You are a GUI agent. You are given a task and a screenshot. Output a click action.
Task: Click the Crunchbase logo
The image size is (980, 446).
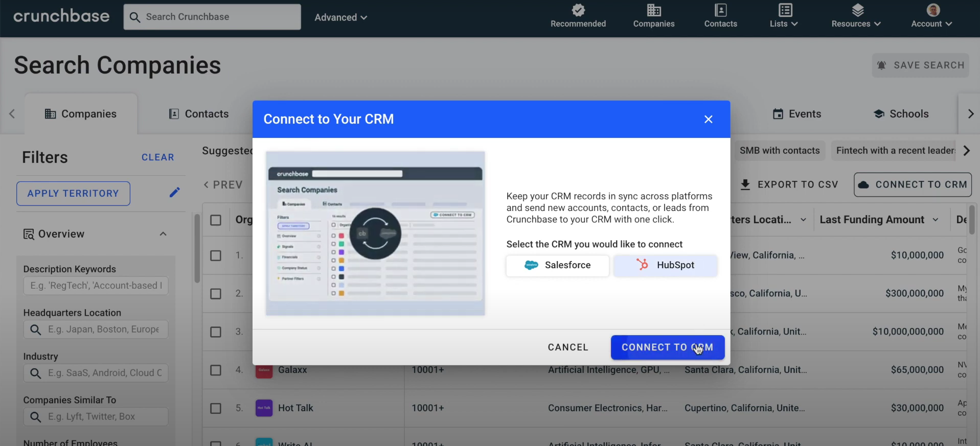tap(61, 16)
